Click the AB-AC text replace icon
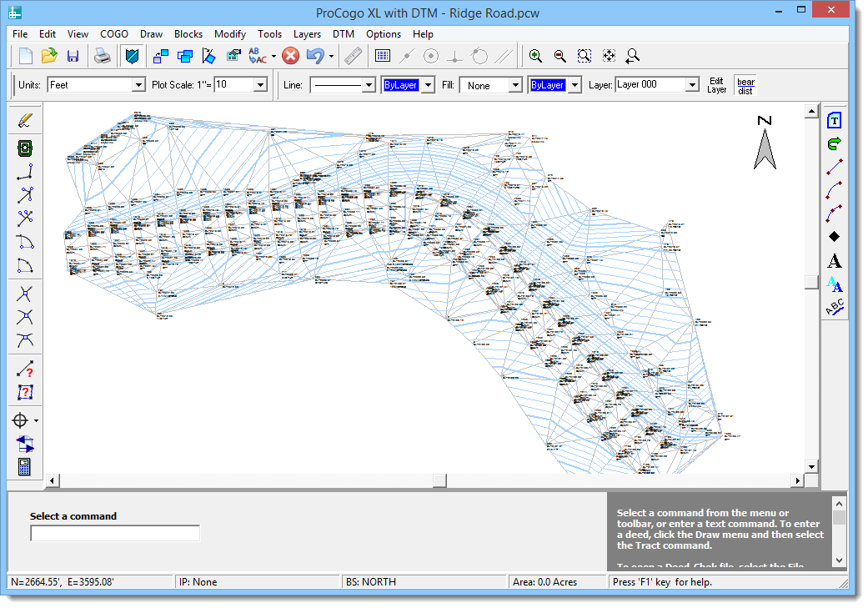868x608 pixels. tap(258, 56)
